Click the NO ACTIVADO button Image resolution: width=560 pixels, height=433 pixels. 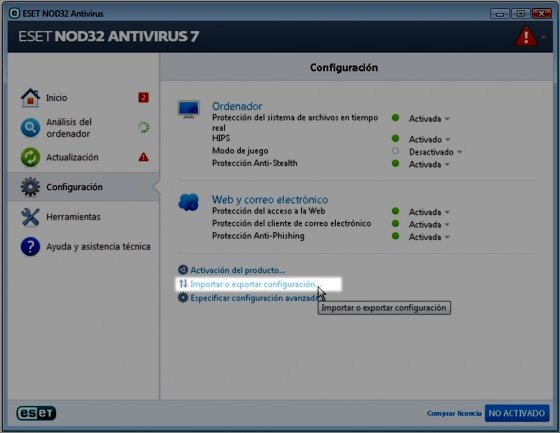pyautogui.click(x=517, y=413)
